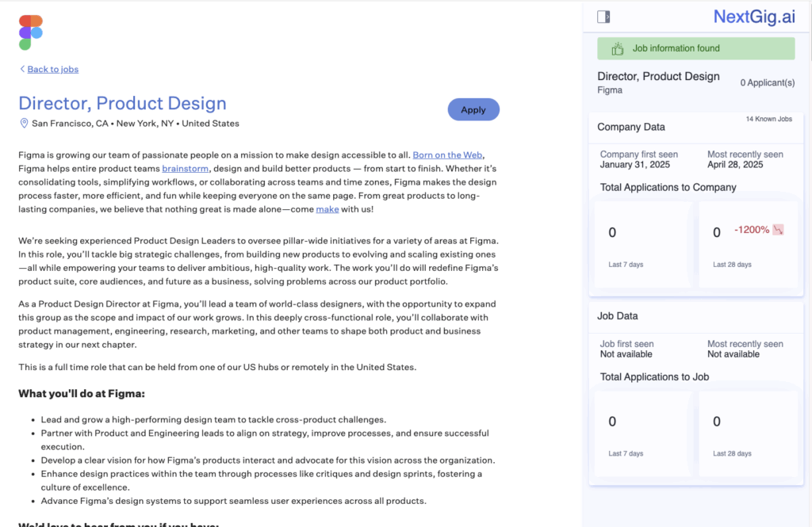Click the January 31, 2025 first seen date

tap(635, 165)
